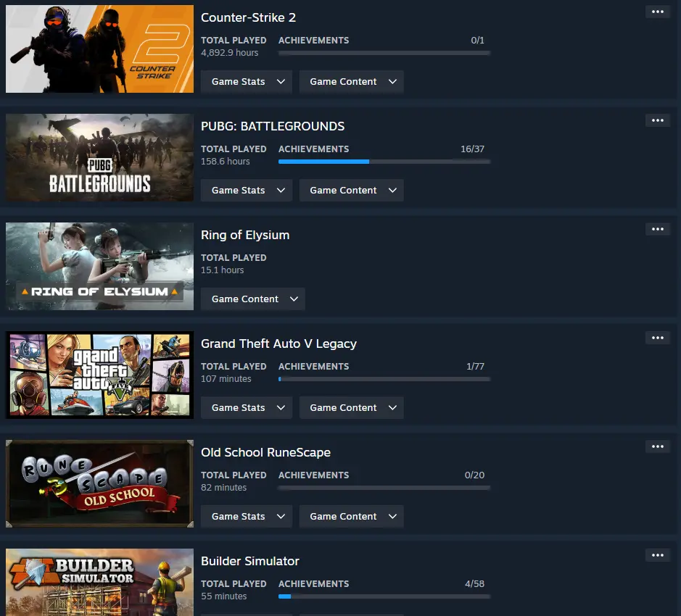Expand Game Content for Counter-Strike 2
The image size is (681, 616).
[351, 82]
